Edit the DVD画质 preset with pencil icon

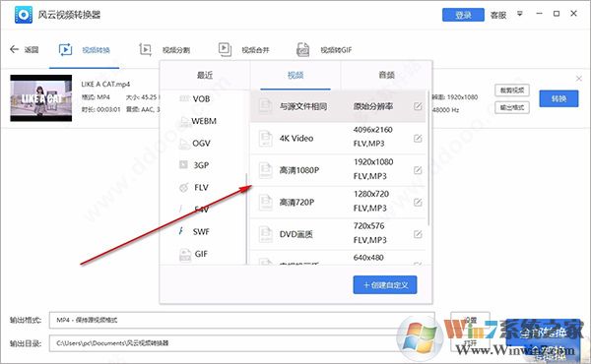pyautogui.click(x=418, y=234)
